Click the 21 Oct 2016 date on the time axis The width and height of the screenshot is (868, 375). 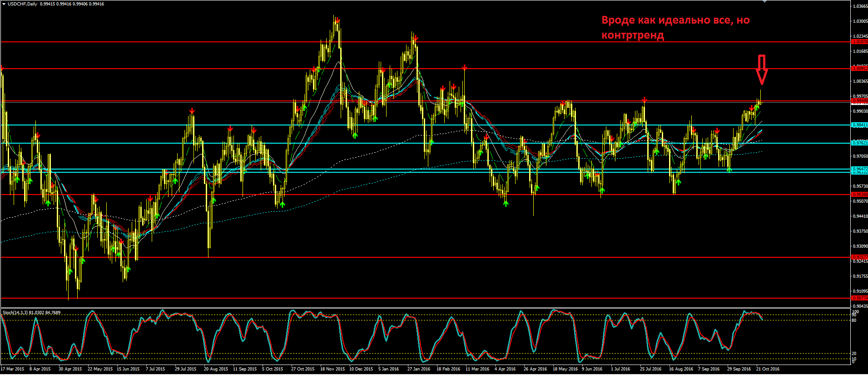pyautogui.click(x=768, y=369)
